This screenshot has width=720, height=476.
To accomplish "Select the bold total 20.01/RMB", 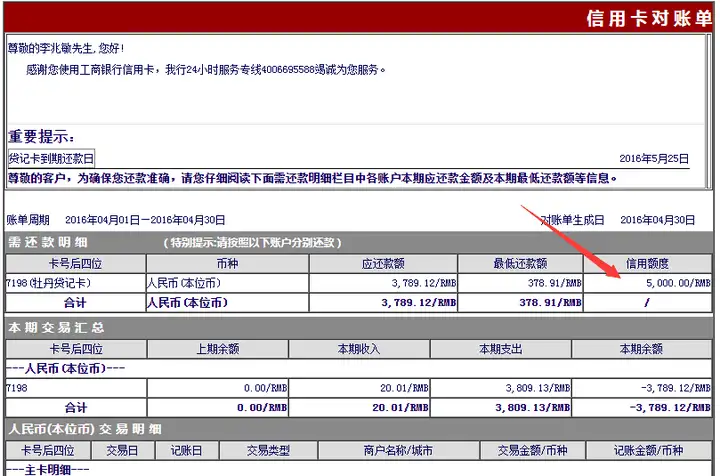I will [400, 408].
